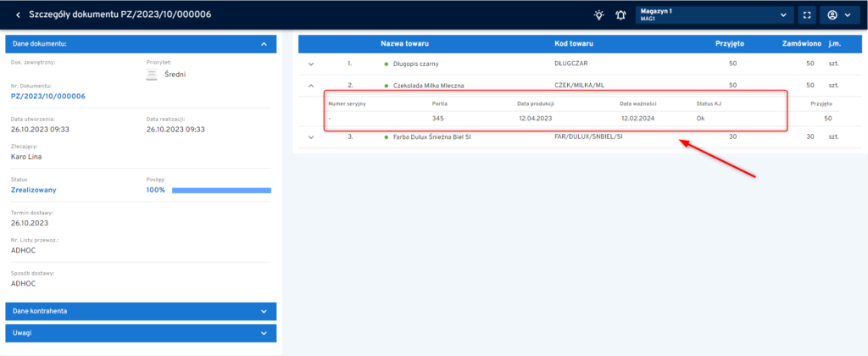Click the 100% progress bar
This screenshot has width=868, height=356.
pos(220,191)
